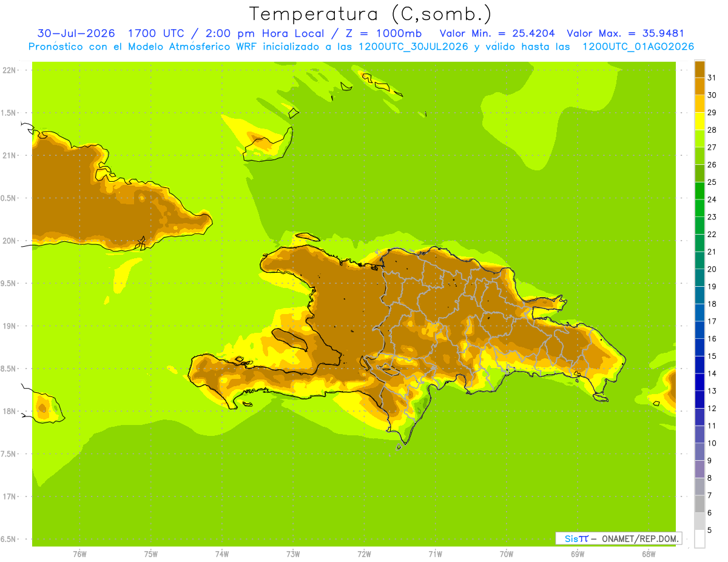Click the '10' colorbar value label
Viewport: 728px width, 562px height.
click(x=712, y=443)
